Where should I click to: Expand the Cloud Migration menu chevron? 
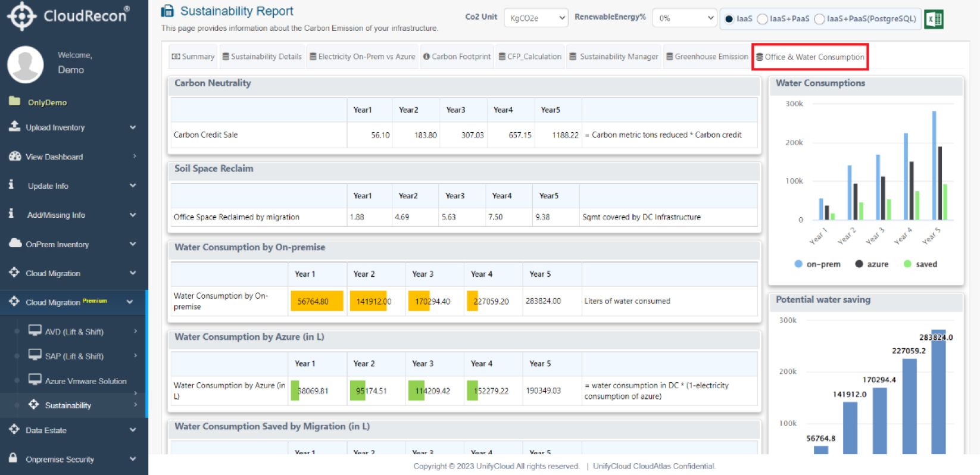pyautogui.click(x=133, y=273)
